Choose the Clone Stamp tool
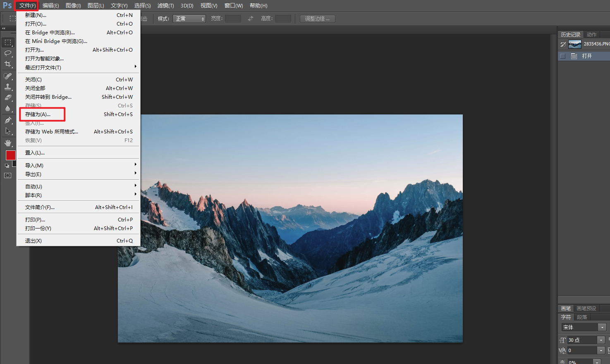 pos(8,87)
